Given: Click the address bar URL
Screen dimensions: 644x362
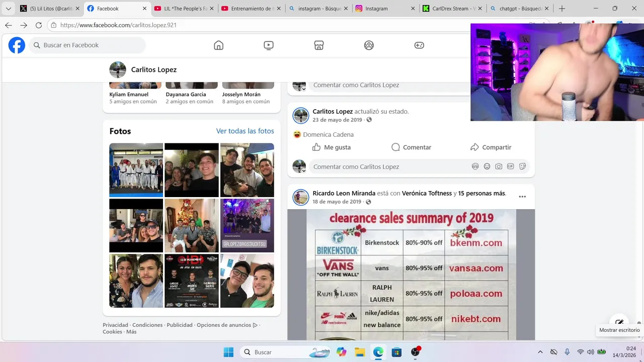Looking at the screenshot, I should pyautogui.click(x=118, y=25).
